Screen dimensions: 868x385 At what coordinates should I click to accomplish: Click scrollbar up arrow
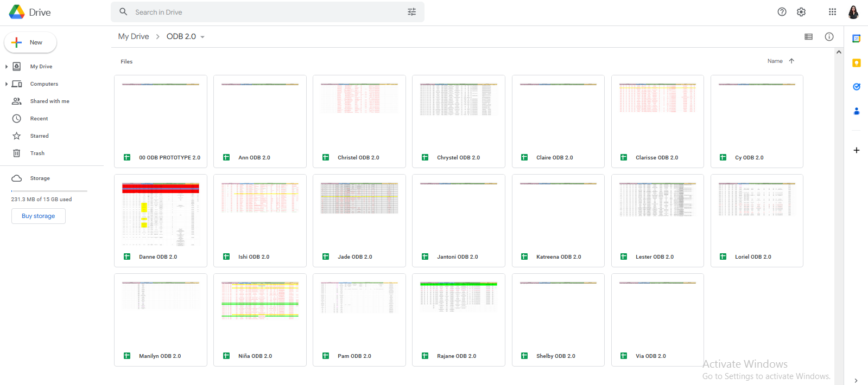pos(839,52)
